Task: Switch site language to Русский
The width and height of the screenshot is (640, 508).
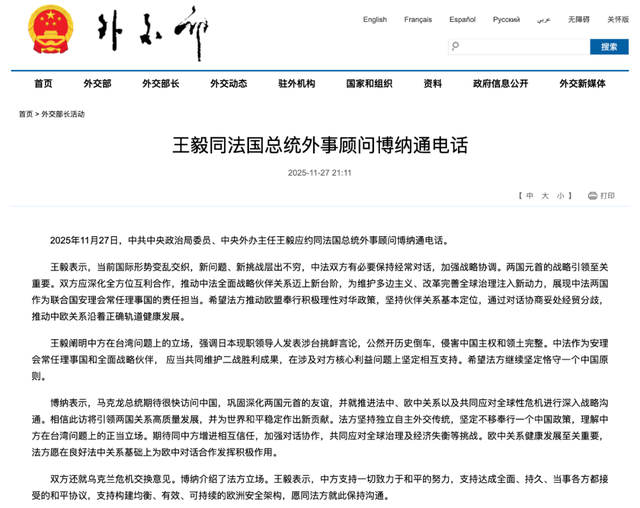Action: coord(507,19)
